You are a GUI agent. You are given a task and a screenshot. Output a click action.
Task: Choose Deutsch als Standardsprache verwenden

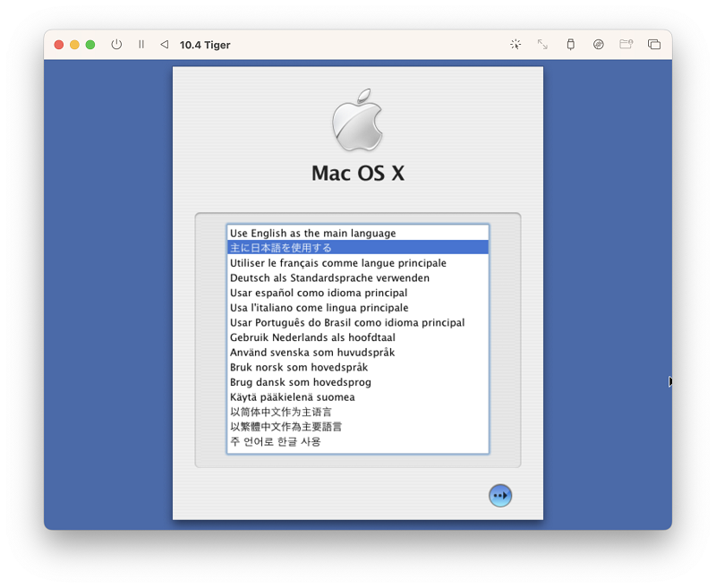357,277
